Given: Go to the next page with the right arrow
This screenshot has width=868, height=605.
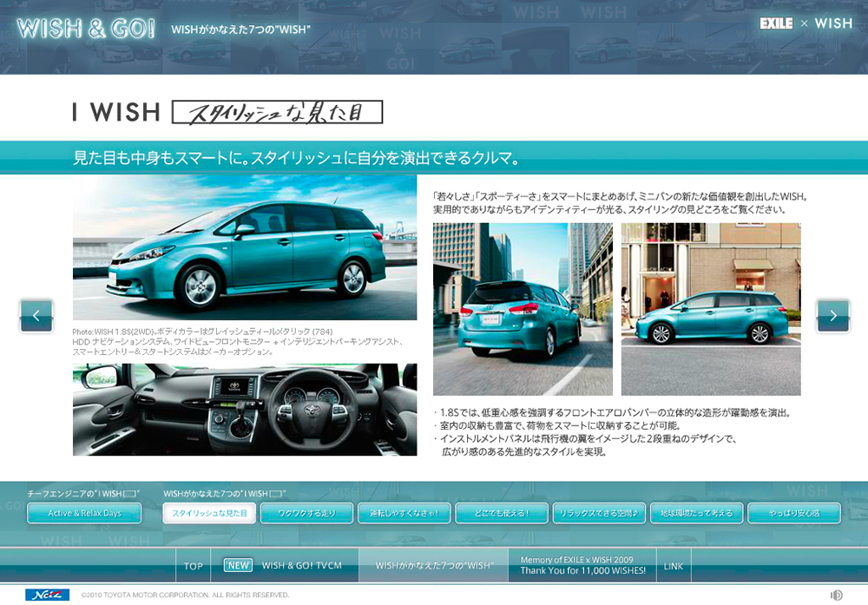Looking at the screenshot, I should [x=832, y=315].
